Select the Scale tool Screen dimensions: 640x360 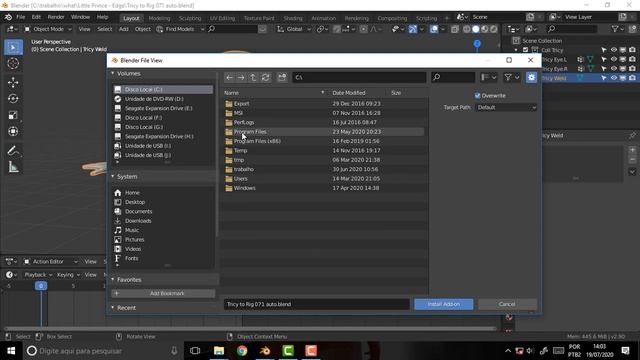coord(13,115)
